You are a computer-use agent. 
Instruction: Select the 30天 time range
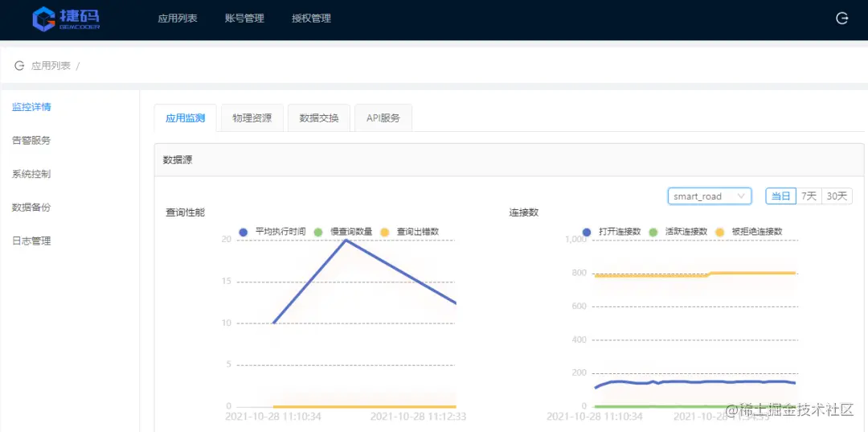click(837, 196)
